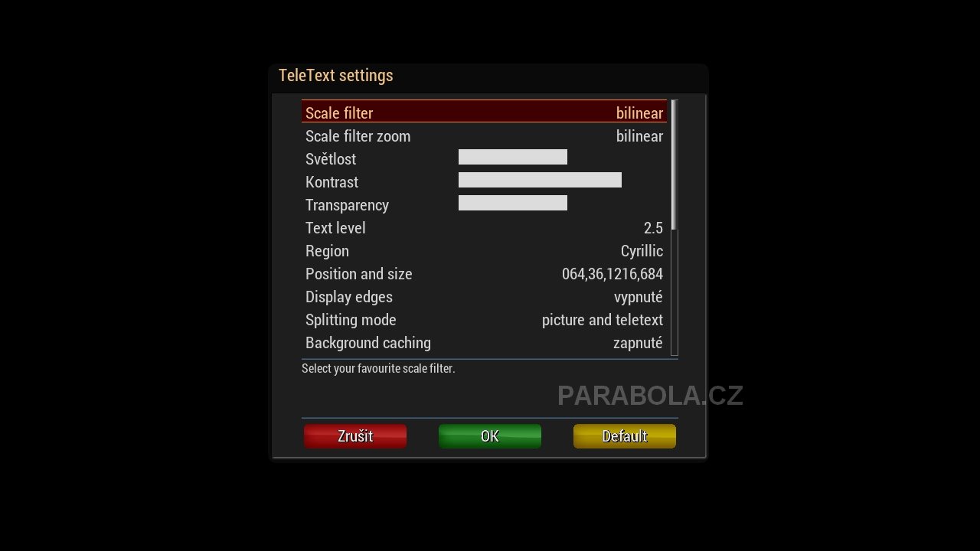Viewport: 980px width, 551px height.
Task: Select the Scale filter row
Action: pyautogui.click(x=484, y=112)
